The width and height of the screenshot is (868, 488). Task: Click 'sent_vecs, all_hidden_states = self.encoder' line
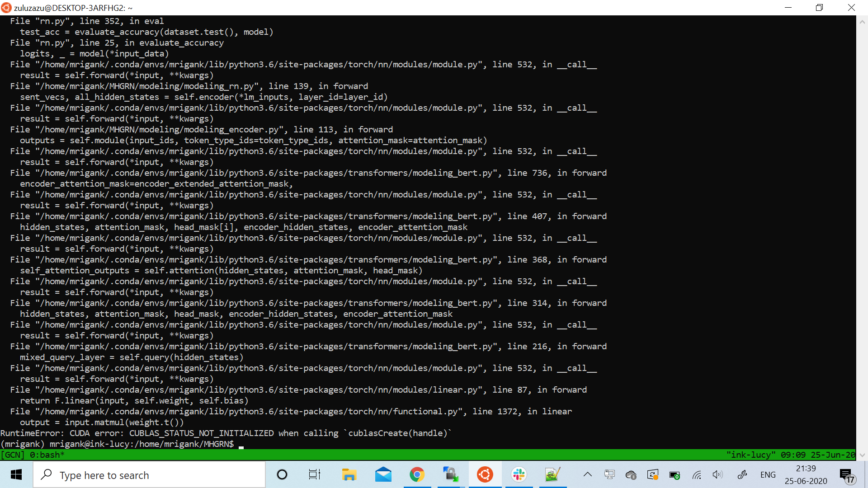[x=204, y=97]
